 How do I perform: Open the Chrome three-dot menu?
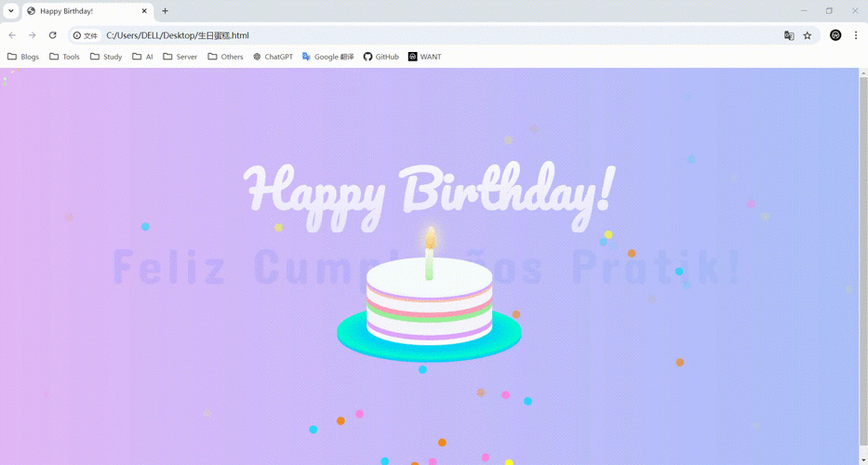pyautogui.click(x=856, y=35)
